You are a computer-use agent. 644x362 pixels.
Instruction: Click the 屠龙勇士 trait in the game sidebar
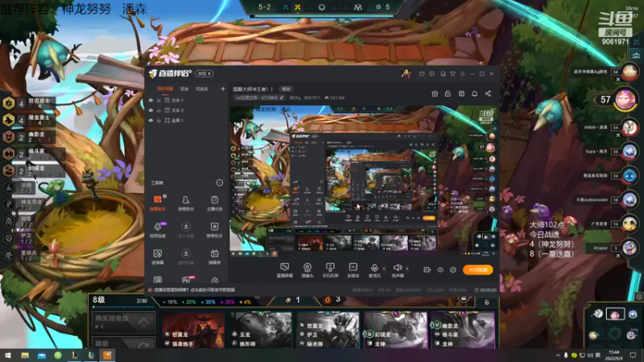click(29, 120)
